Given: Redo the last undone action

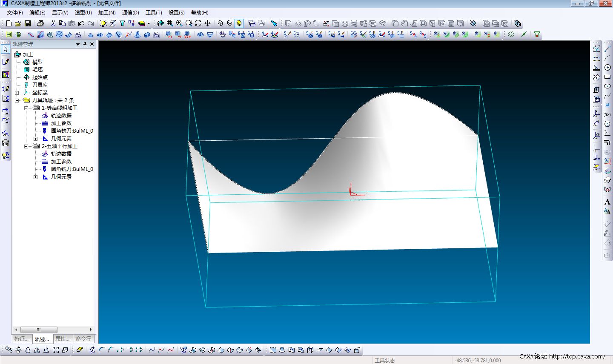Looking at the screenshot, I should [91, 23].
